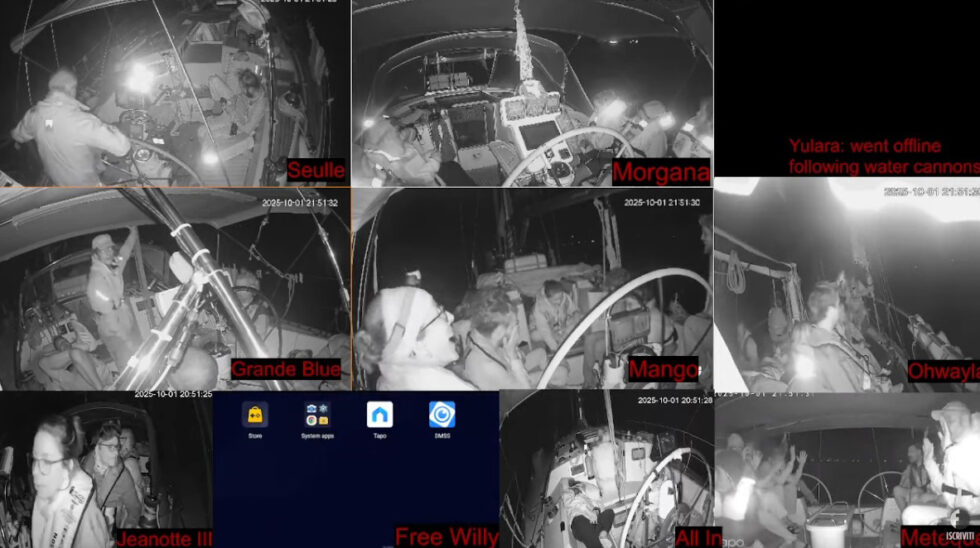Click the timestamp on All In feed

click(x=676, y=401)
